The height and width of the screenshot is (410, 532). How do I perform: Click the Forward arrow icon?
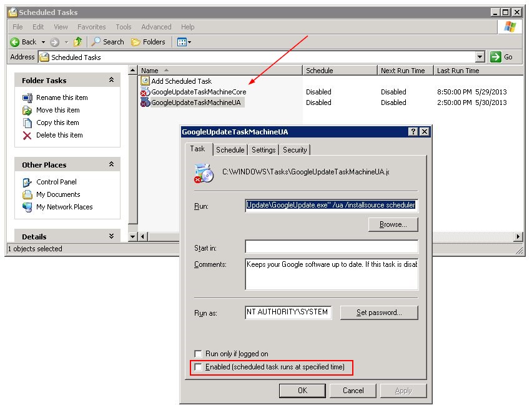(x=54, y=42)
